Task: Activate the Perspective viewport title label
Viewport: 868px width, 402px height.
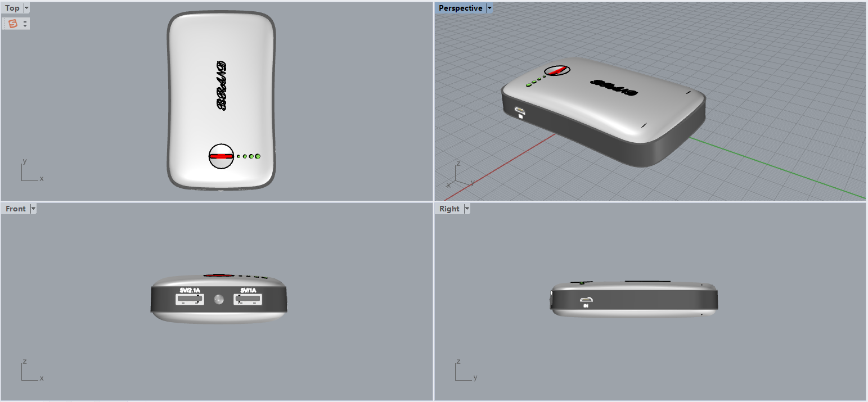Action: [460, 8]
